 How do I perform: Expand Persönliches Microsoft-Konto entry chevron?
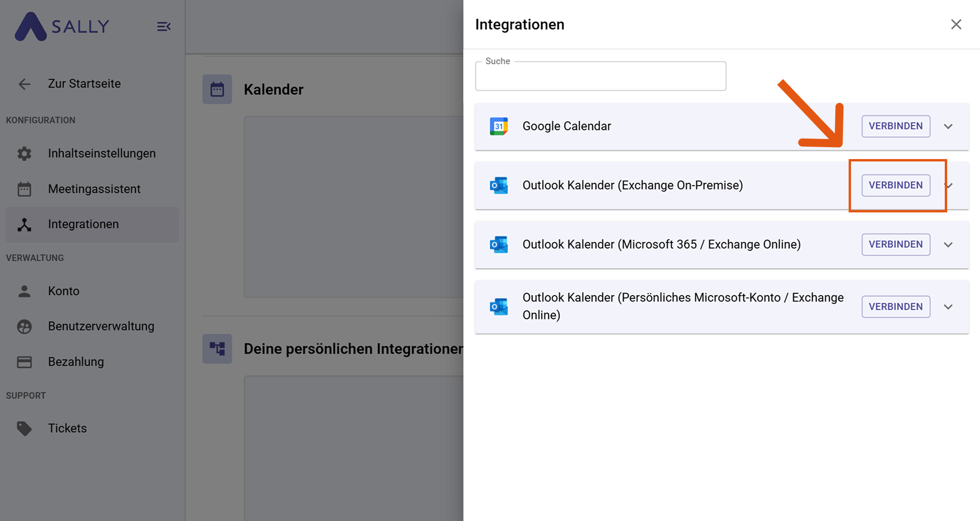pos(948,307)
